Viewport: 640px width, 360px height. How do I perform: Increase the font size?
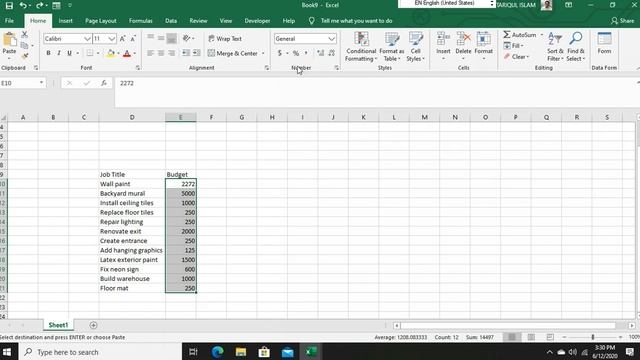tap(122, 38)
